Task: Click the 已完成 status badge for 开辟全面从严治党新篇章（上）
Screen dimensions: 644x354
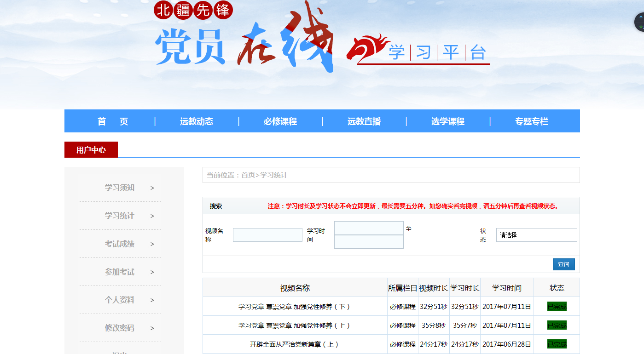Action: tap(557, 344)
